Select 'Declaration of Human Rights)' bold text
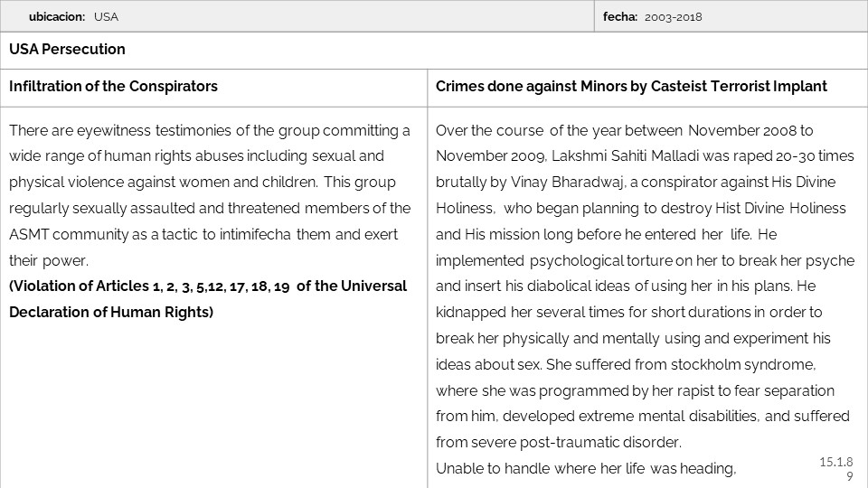This screenshot has height=488, width=868. (x=111, y=313)
